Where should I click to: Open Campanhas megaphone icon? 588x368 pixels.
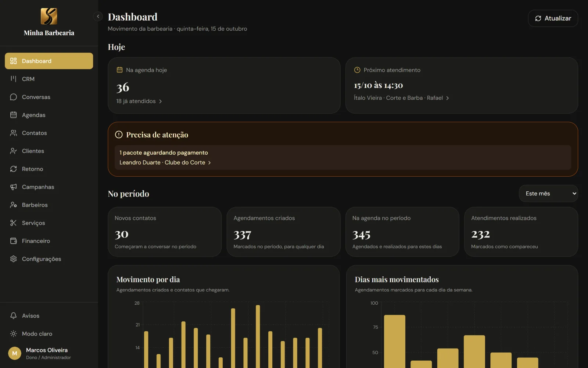[x=14, y=187]
